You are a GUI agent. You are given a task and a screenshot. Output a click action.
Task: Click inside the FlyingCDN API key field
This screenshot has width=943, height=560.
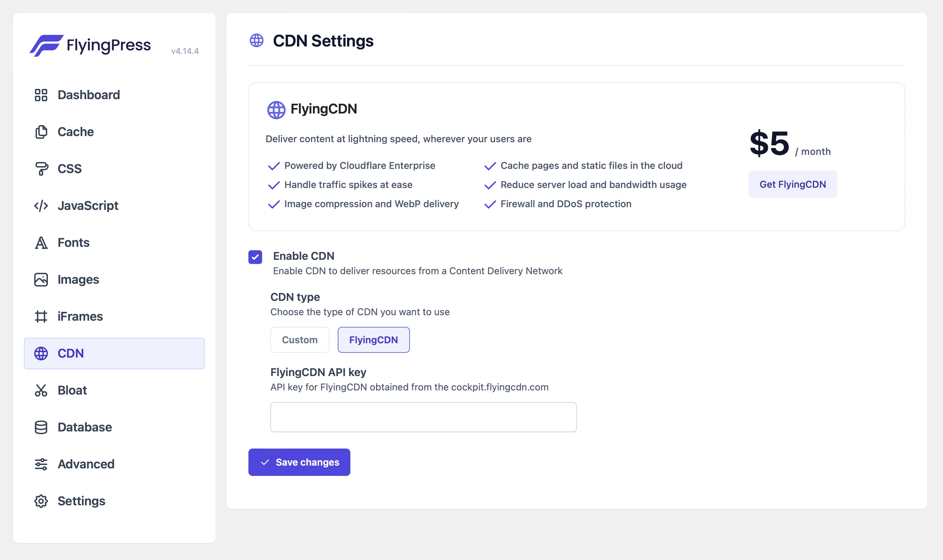click(x=423, y=417)
